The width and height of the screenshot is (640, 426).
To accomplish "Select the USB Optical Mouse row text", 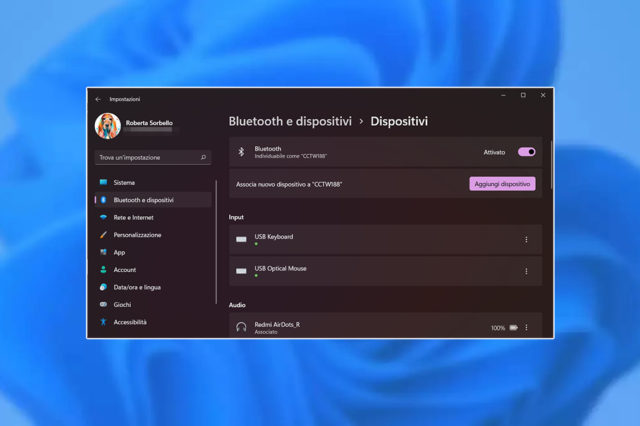I will [280, 268].
